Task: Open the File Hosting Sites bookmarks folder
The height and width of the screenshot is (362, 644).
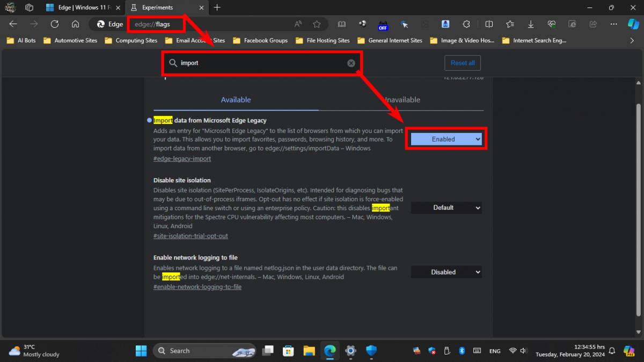Action: tap(323, 40)
